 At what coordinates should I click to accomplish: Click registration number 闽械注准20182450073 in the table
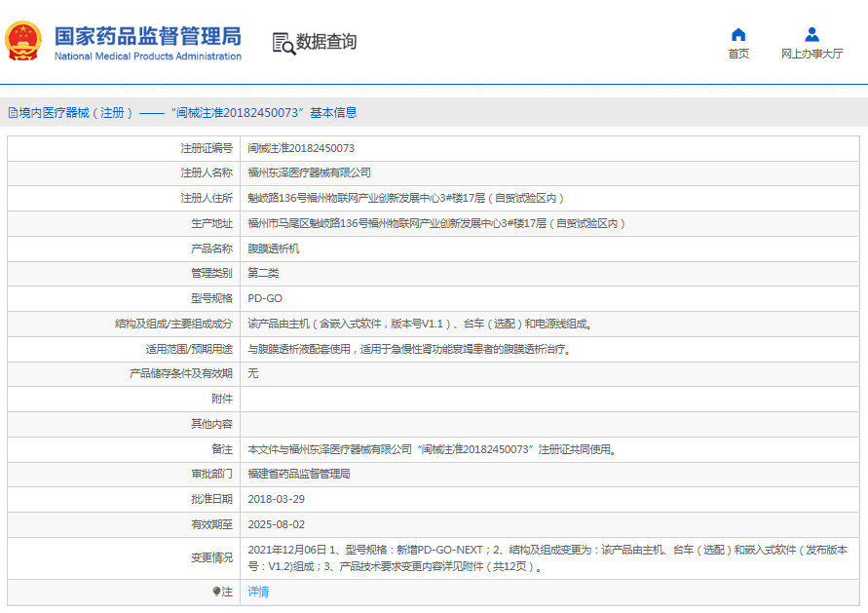point(301,148)
